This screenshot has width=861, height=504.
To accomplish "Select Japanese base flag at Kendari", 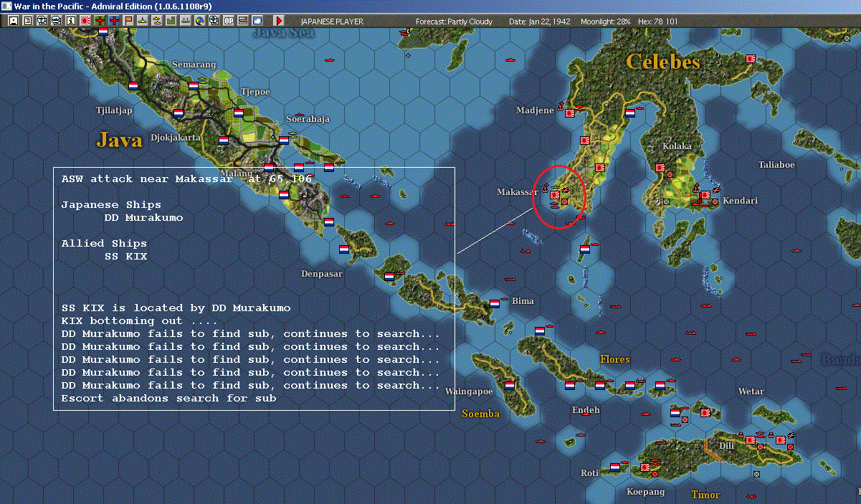I will [705, 194].
